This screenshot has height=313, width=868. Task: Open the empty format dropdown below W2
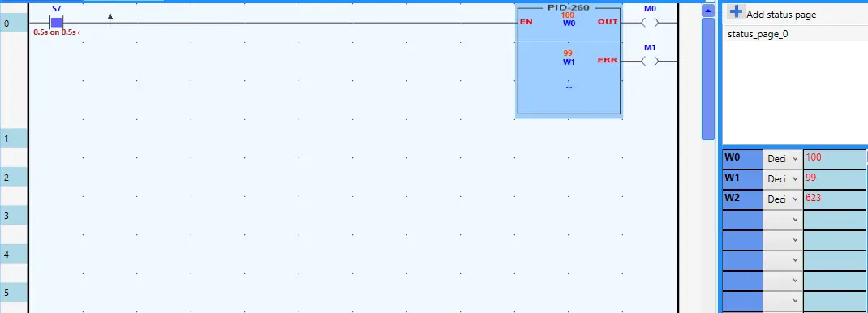pyautogui.click(x=783, y=220)
